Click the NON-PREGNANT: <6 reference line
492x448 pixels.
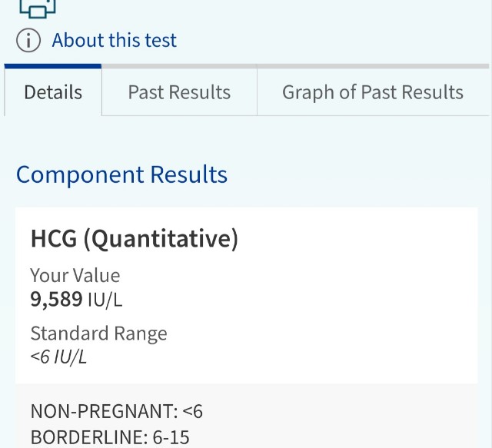click(x=117, y=411)
